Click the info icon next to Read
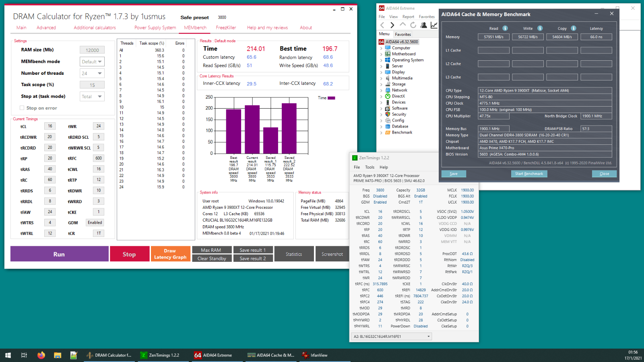 pyautogui.click(x=505, y=28)
